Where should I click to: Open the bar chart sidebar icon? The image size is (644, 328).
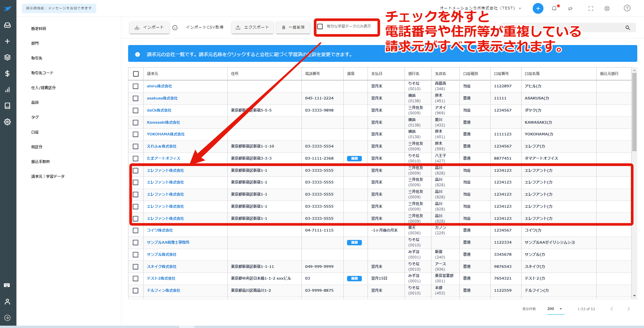7,90
